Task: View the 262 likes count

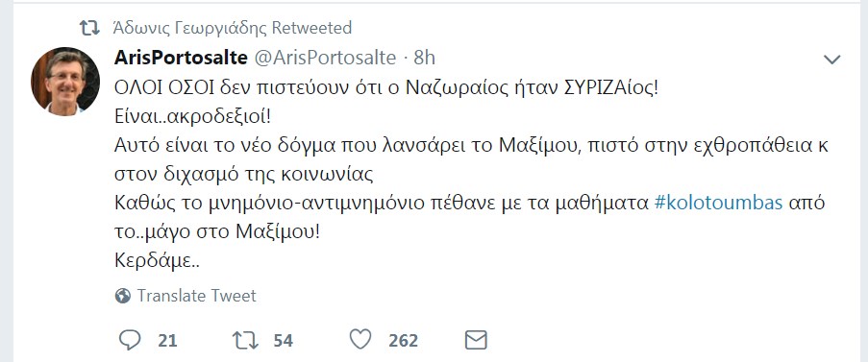Action: coord(403,341)
